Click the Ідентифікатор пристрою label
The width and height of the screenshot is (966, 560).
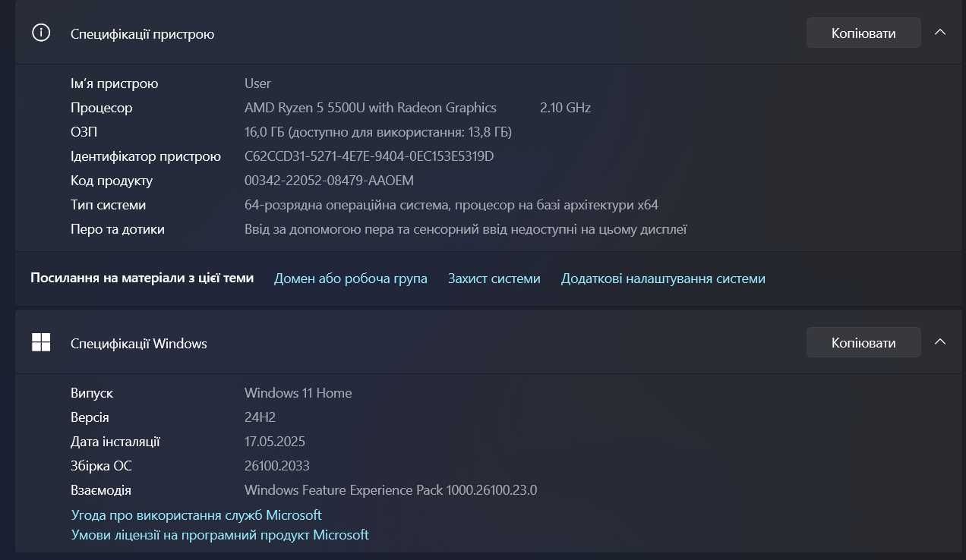[146, 156]
